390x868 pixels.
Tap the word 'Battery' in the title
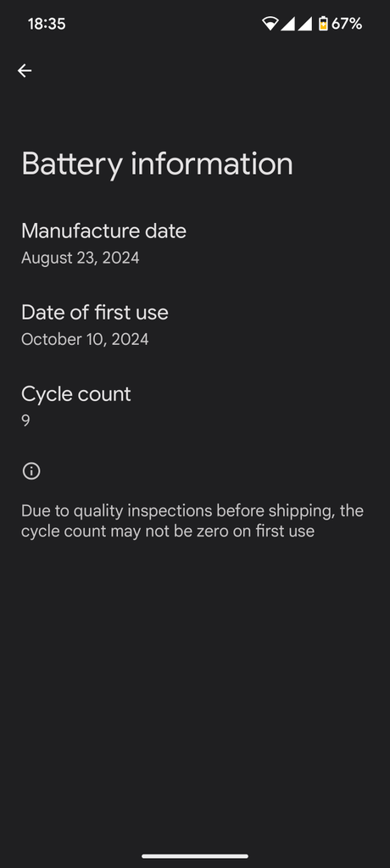pyautogui.click(x=71, y=164)
